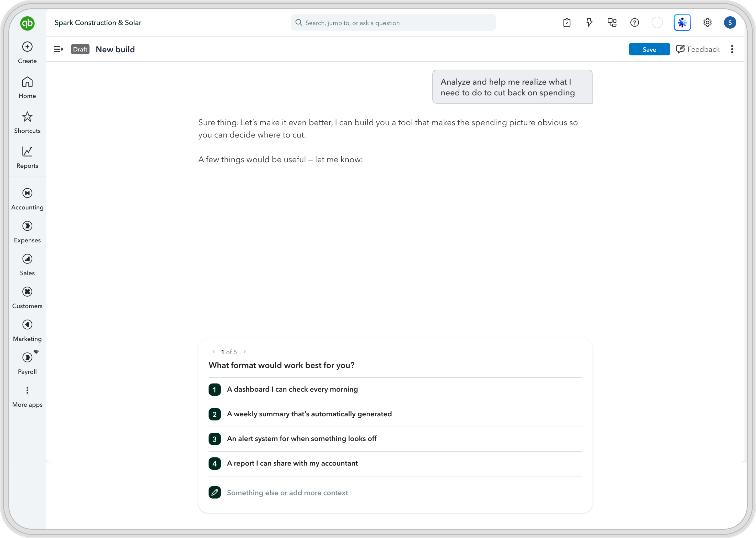This screenshot has height=538, width=756.
Task: Open the Create menu
Action: (27, 53)
